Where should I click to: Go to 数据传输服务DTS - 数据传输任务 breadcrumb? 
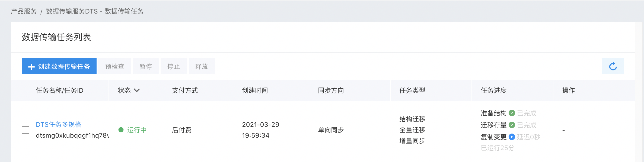pyautogui.click(x=95, y=11)
